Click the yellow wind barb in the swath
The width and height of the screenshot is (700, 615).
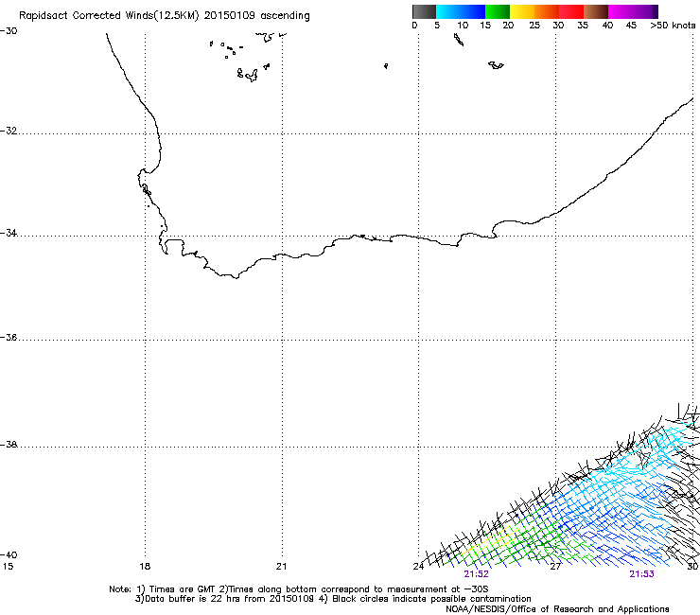click(x=491, y=542)
